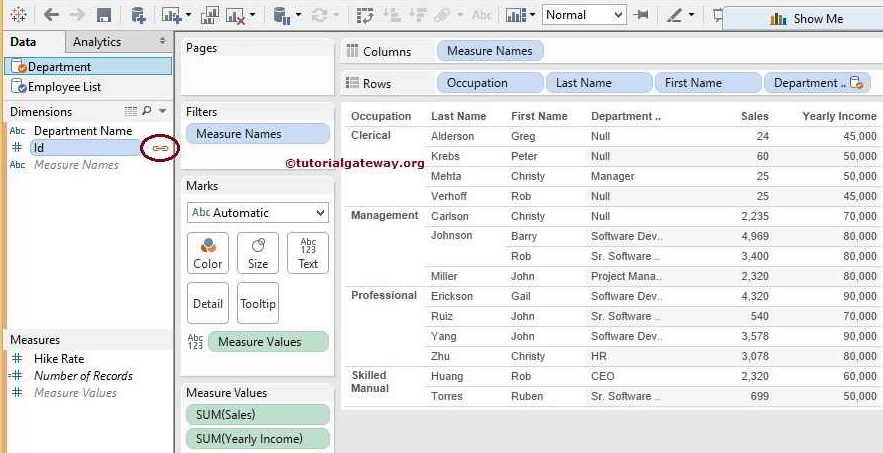Open the Highlight pen dropdown arrow
The image size is (883, 453).
click(691, 15)
